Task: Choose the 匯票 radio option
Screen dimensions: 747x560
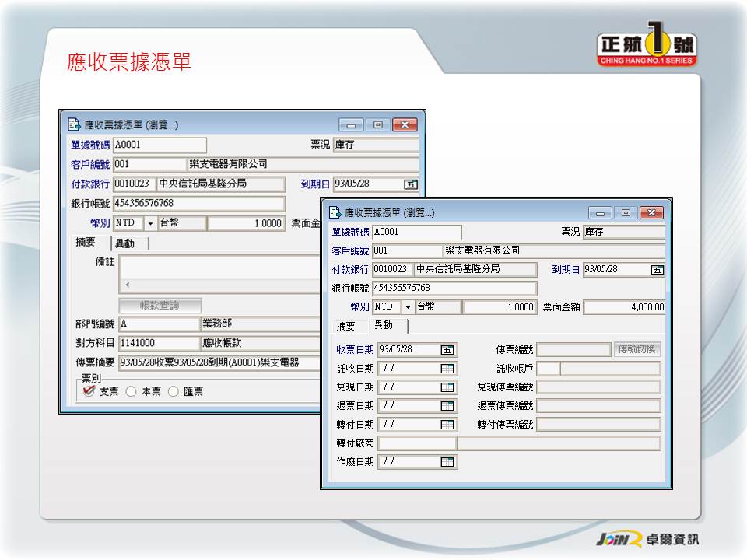Action: click(x=173, y=392)
